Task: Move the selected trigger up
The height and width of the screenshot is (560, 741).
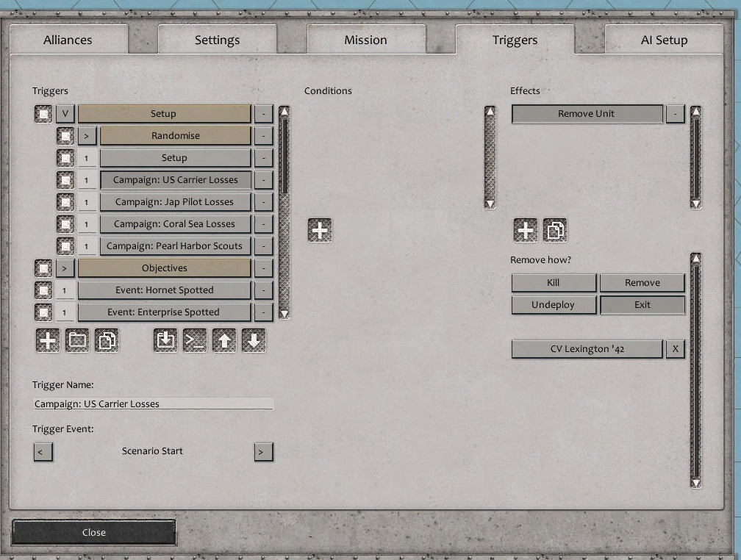Action: pos(223,340)
